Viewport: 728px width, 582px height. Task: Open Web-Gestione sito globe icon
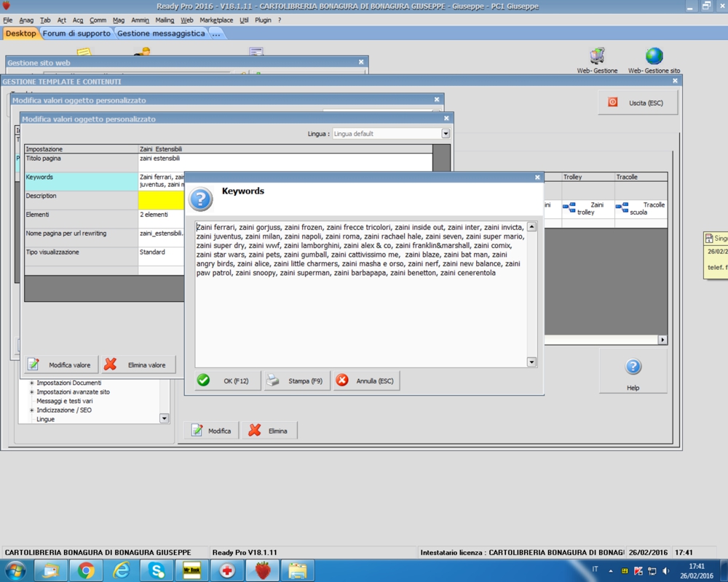(654, 60)
